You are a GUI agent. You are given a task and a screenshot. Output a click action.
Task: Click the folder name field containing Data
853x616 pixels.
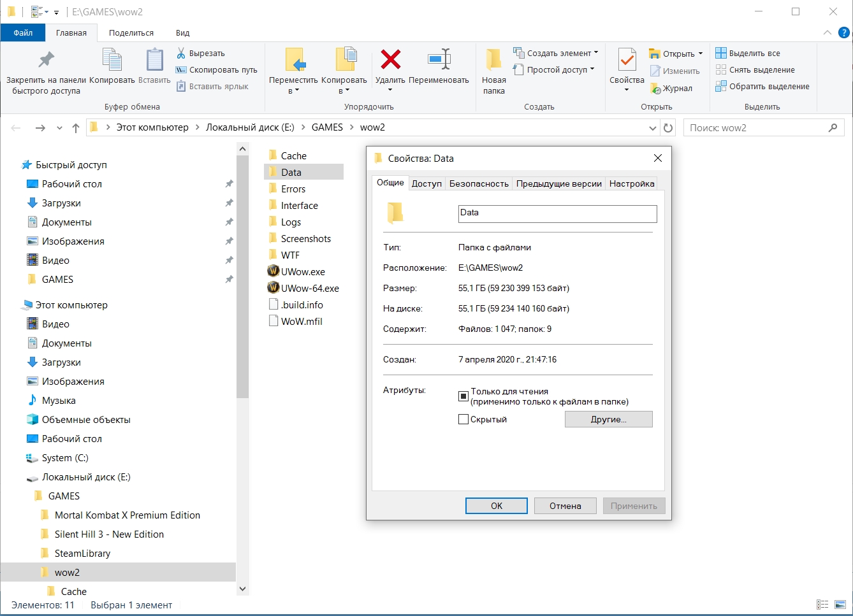(557, 213)
